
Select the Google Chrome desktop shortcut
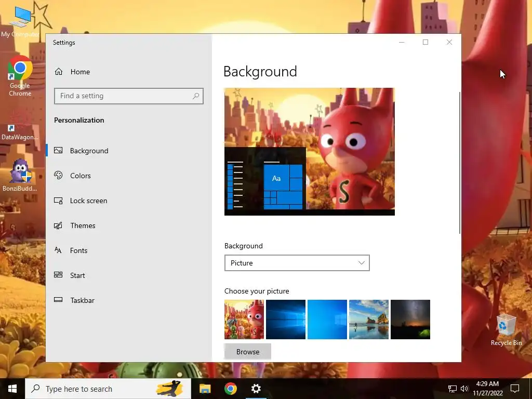click(x=20, y=76)
